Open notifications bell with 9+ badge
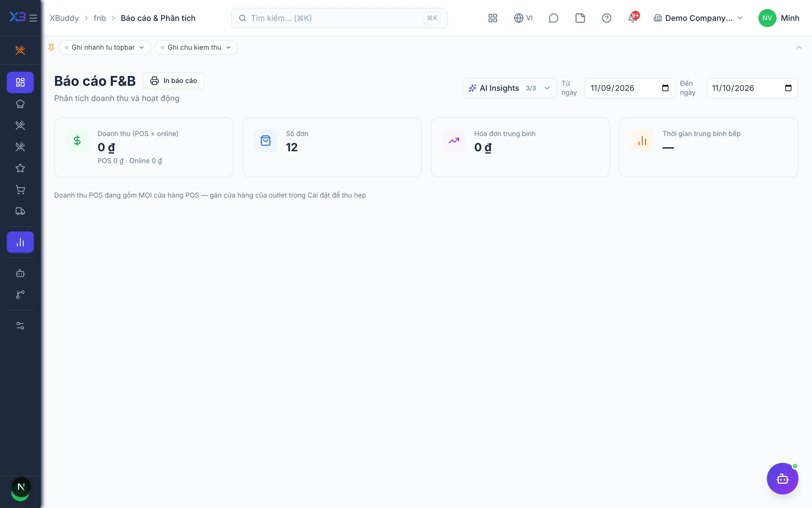Image resolution: width=812 pixels, height=508 pixels. click(633, 18)
